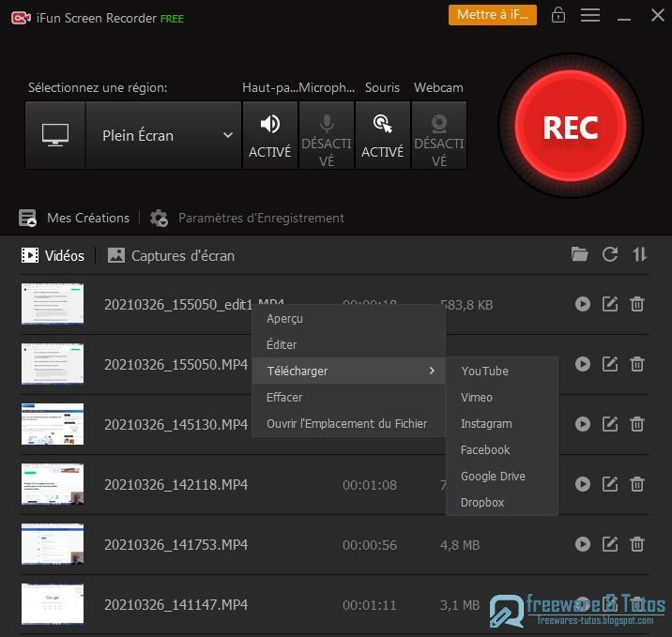Play video 20210326_155050.MP4
This screenshot has height=637, width=672.
[583, 364]
